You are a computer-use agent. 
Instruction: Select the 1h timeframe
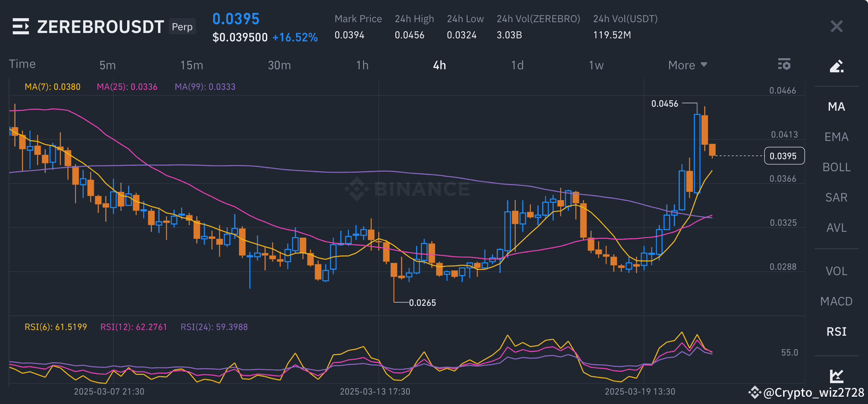pos(362,65)
